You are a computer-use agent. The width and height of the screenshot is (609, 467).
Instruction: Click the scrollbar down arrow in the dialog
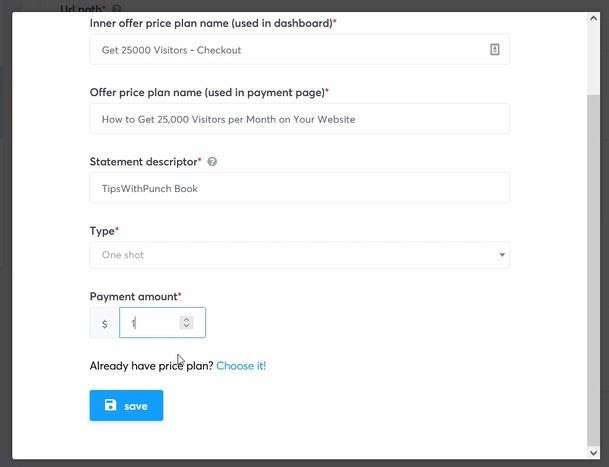click(x=593, y=453)
